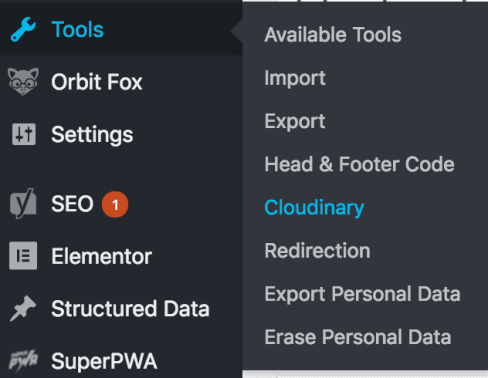
Task: Click the SEO notification badge
Action: 115,204
